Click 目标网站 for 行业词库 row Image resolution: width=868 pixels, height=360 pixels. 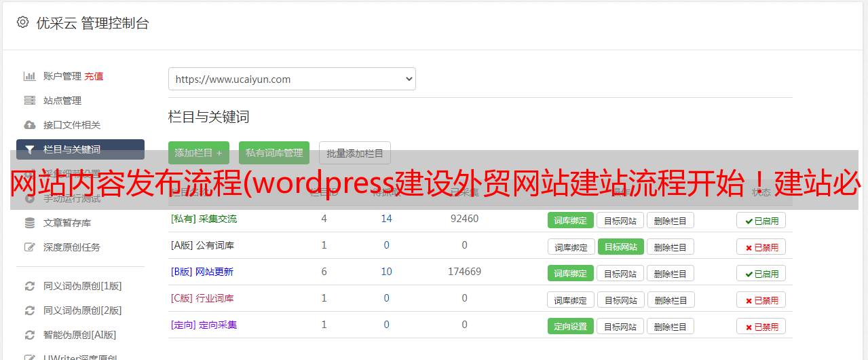[x=621, y=300]
